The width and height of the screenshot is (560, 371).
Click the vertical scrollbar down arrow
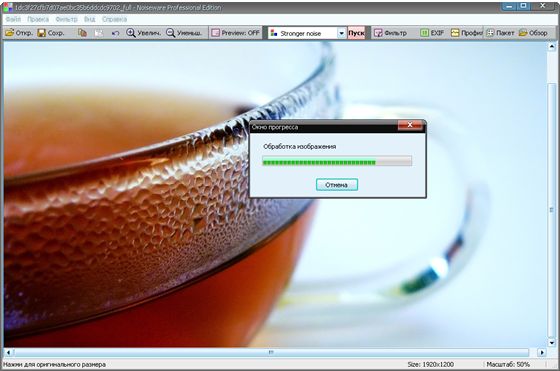[x=552, y=343]
